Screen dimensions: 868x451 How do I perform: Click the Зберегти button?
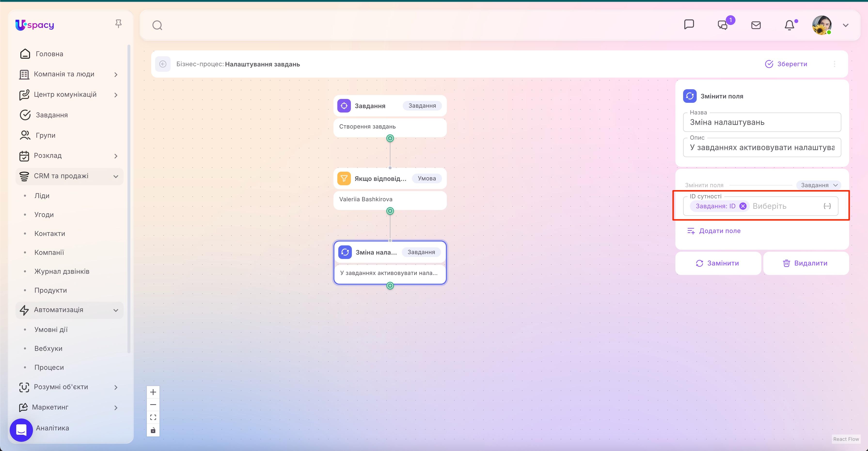[787, 64]
